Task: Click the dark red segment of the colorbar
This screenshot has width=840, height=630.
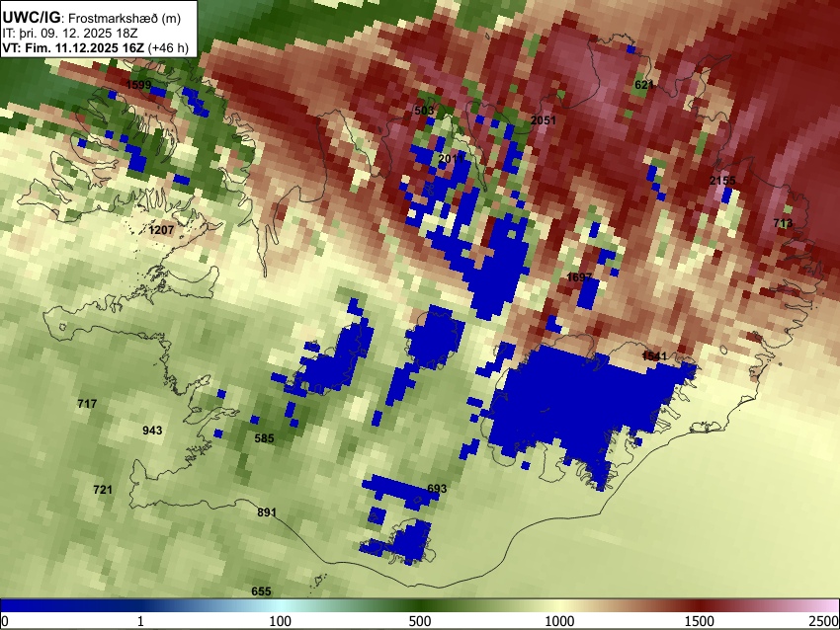Action: [x=700, y=606]
